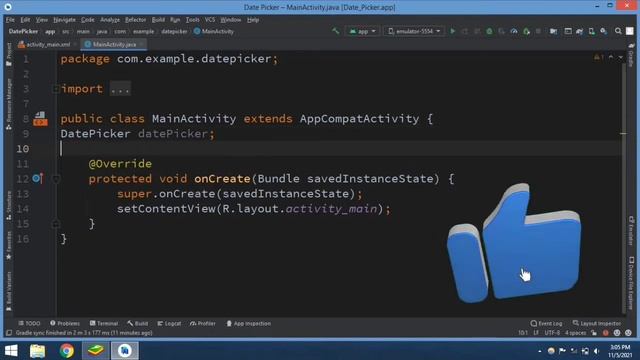The height and width of the screenshot is (360, 640).
Task: Open Chrome from the Windows taskbar
Action: 67,351
